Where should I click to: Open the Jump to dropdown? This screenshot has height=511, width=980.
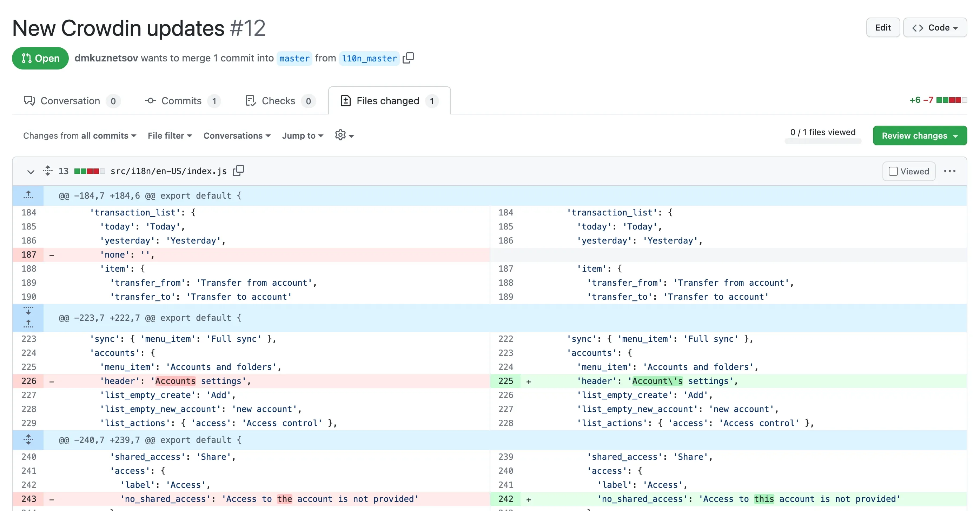pyautogui.click(x=302, y=135)
